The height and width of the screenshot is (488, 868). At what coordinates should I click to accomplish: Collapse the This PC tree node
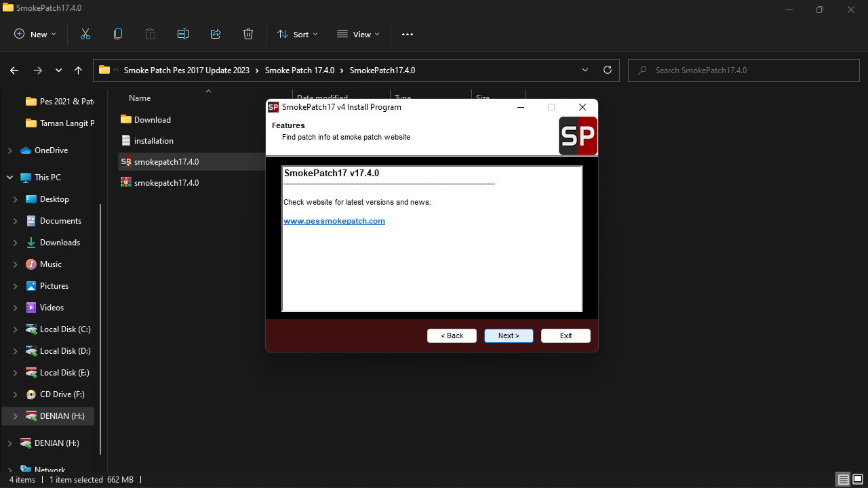(x=9, y=178)
